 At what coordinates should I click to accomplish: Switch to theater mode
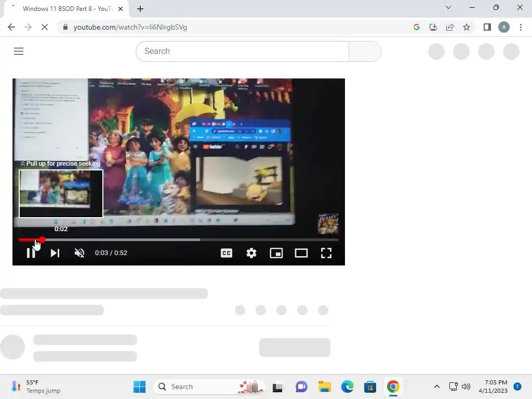point(301,253)
